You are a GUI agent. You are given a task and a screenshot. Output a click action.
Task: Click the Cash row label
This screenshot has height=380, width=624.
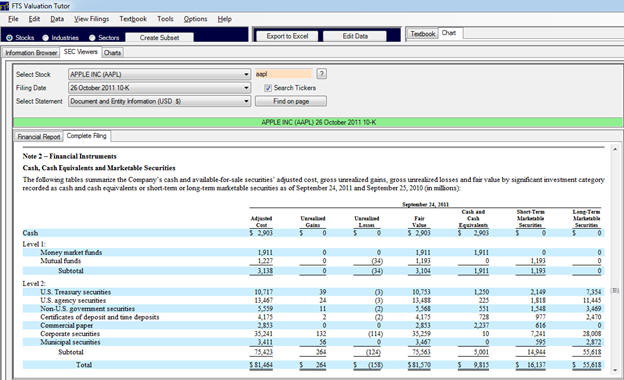tap(30, 233)
